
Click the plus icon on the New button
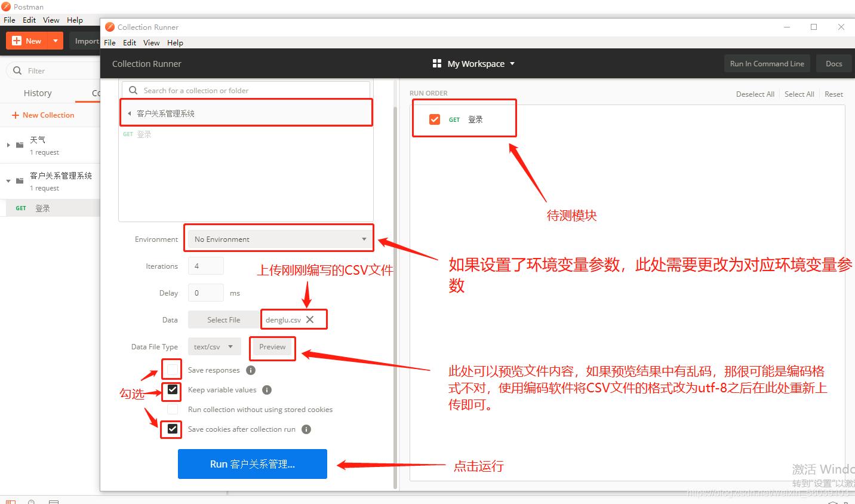(x=17, y=41)
